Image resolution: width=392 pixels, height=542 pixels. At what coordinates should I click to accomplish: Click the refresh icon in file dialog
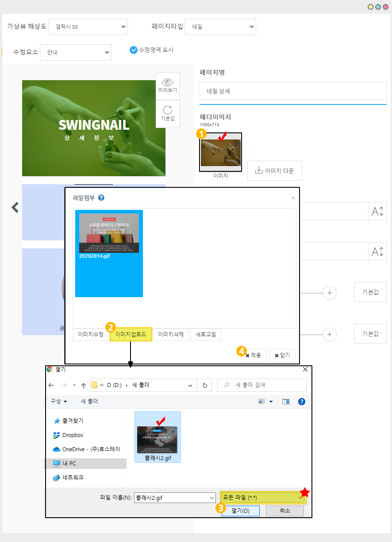pyautogui.click(x=204, y=385)
